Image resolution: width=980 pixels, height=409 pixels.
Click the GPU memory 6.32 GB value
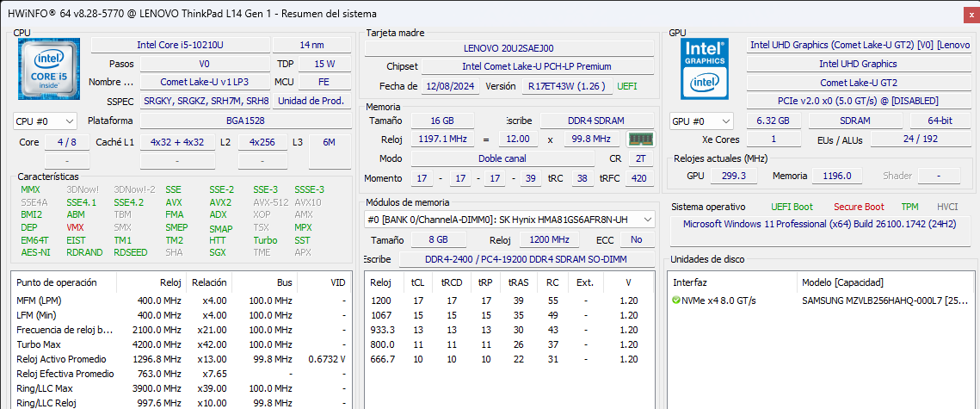pyautogui.click(x=774, y=121)
